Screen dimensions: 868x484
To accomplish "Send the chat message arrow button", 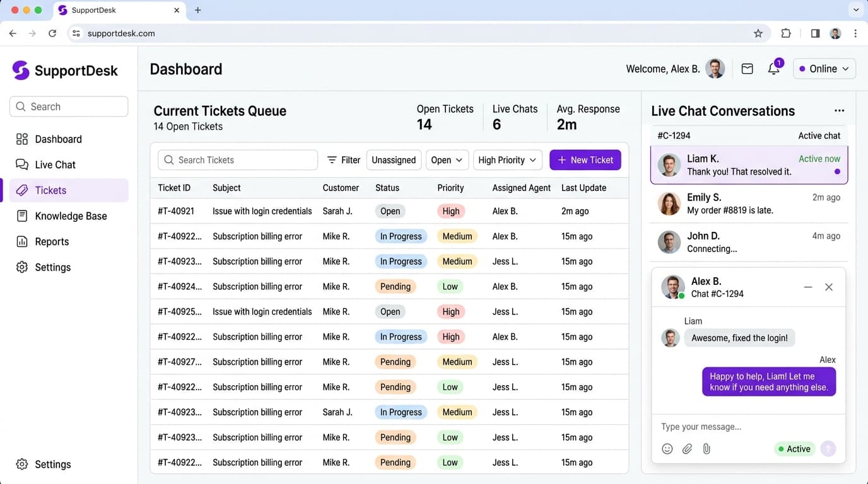I will pos(828,449).
